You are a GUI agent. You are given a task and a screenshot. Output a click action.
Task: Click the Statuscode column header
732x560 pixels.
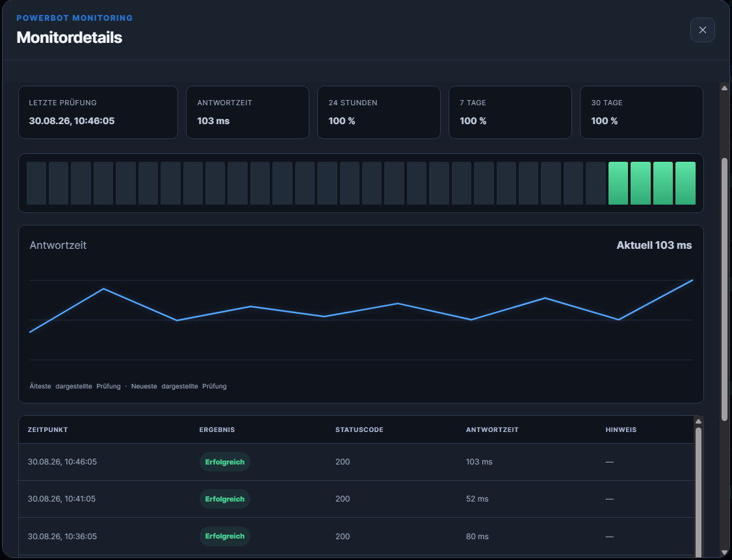pyautogui.click(x=359, y=429)
